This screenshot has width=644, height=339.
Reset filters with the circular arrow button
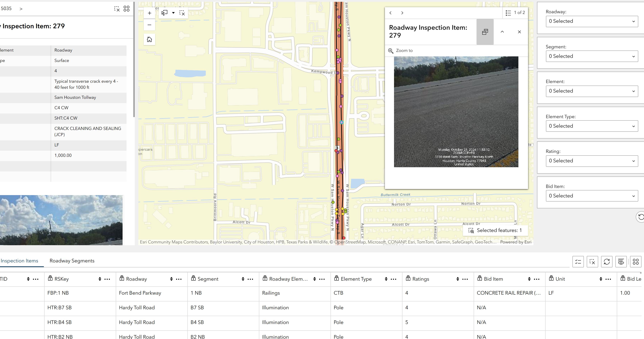tap(641, 217)
